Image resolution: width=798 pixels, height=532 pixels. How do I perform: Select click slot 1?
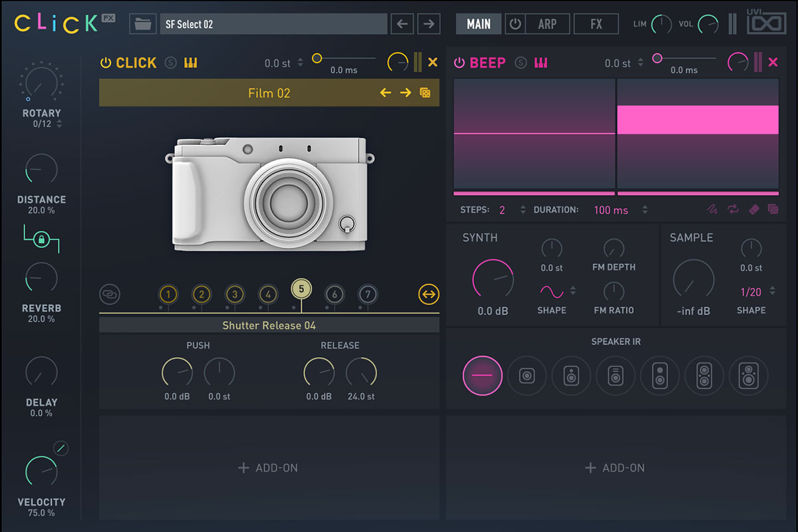tap(168, 293)
